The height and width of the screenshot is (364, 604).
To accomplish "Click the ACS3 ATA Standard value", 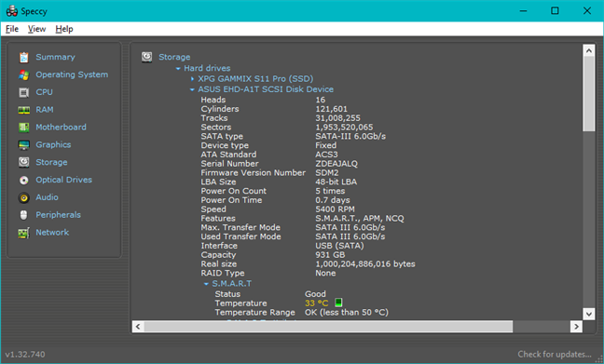I will point(326,155).
